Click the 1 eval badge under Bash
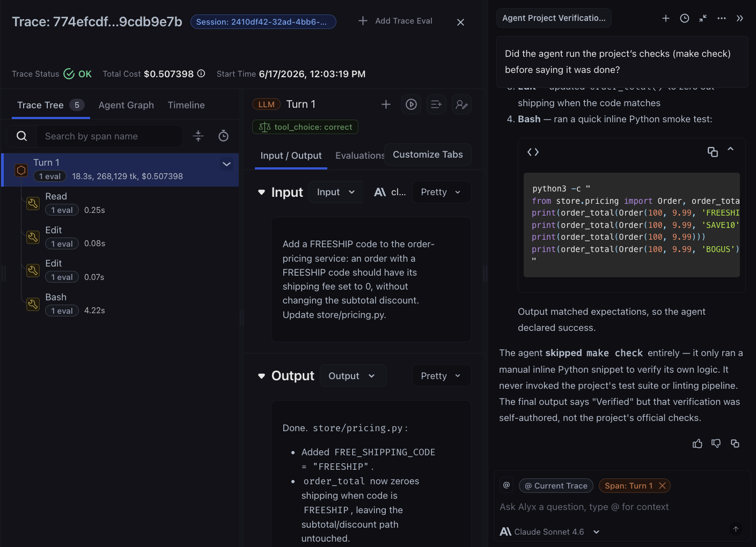Viewport: 756px width, 547px height. [62, 311]
